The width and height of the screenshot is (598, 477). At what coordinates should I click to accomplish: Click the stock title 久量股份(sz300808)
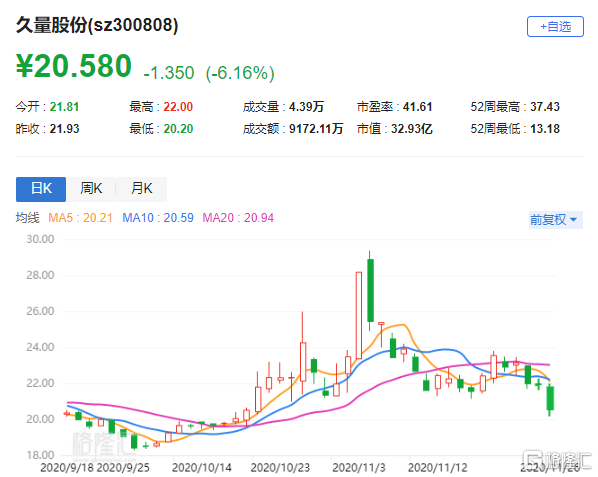97,26
